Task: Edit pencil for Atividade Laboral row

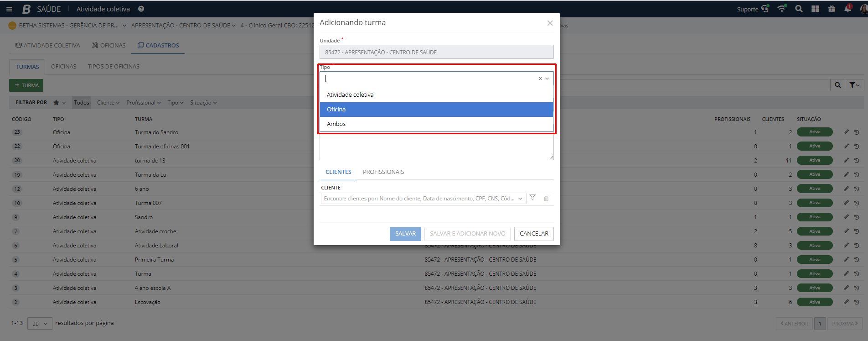Action: 846,245
